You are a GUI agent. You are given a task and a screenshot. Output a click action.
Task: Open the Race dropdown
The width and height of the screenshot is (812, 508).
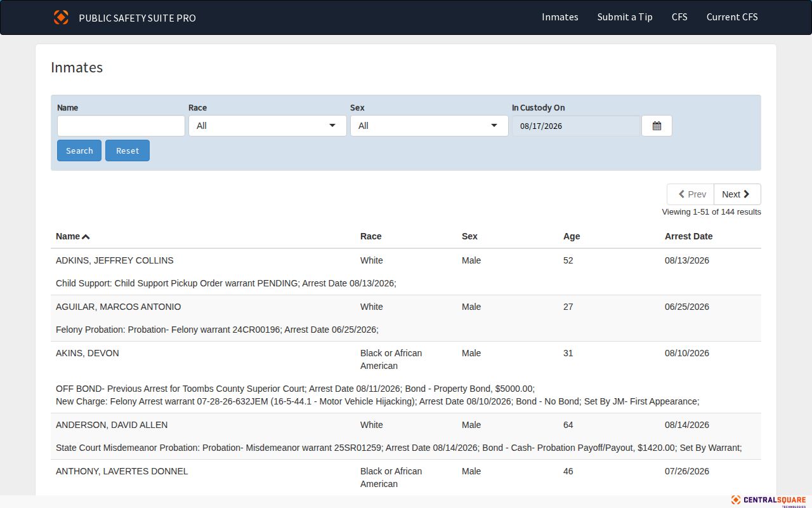pos(268,126)
